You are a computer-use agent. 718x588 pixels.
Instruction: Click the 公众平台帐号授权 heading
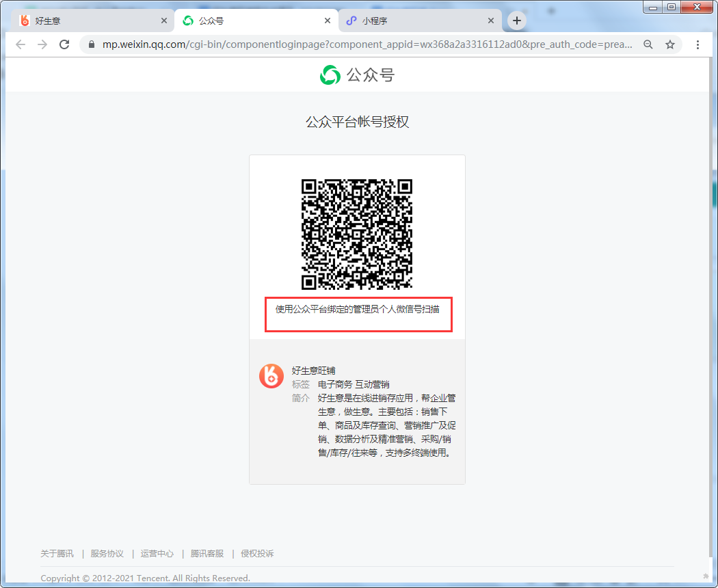click(357, 122)
